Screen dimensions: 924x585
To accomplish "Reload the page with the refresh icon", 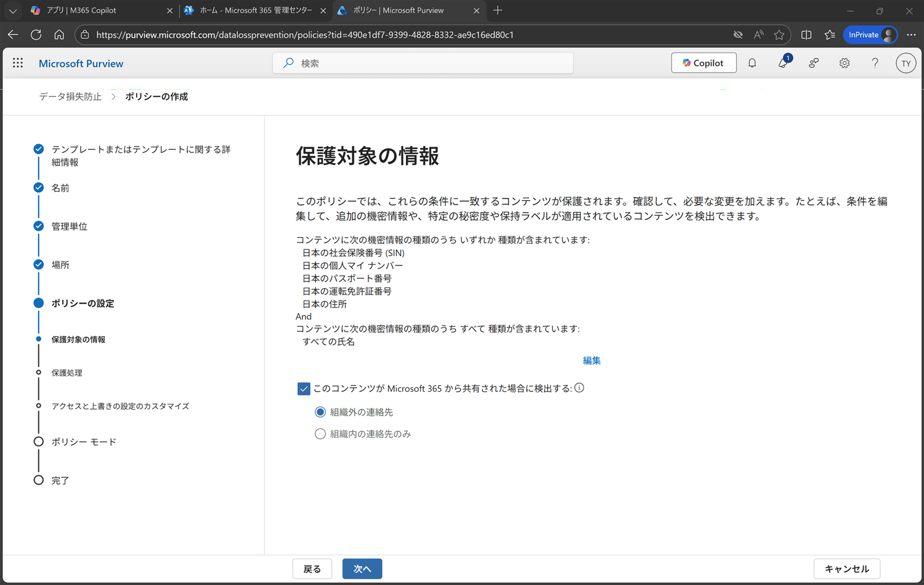I will pos(36,34).
